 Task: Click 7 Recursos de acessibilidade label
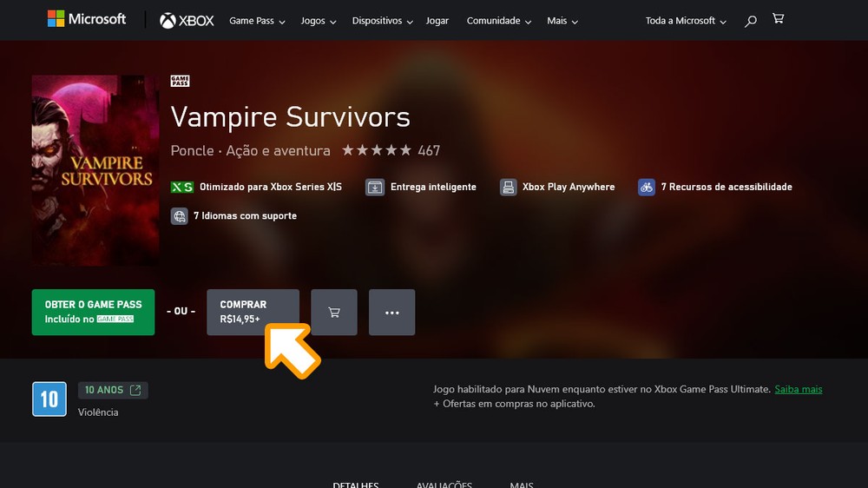click(727, 188)
